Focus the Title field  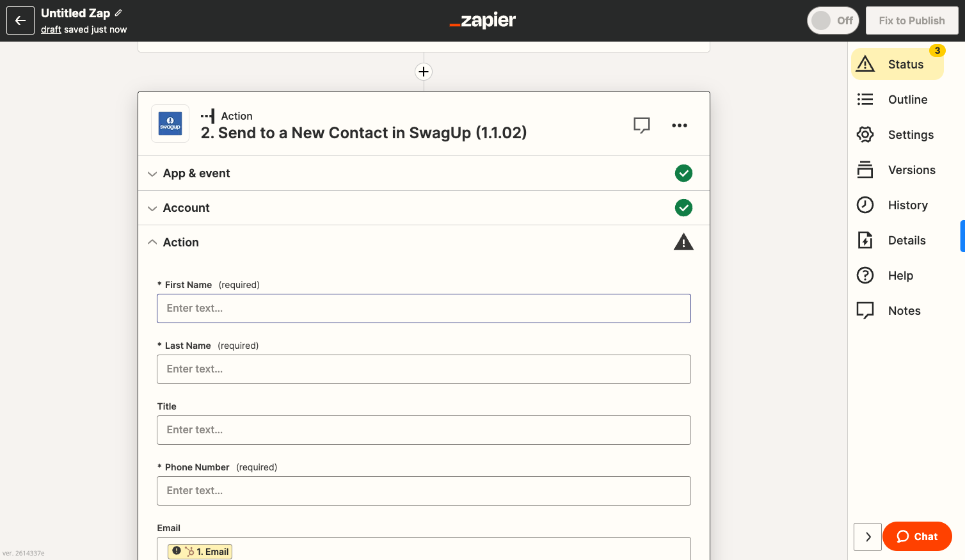424,430
